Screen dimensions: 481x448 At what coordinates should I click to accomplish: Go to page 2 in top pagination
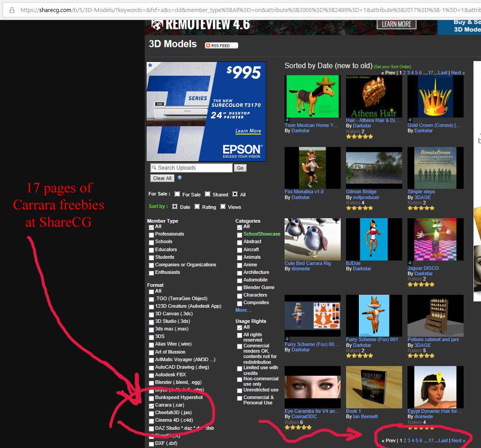[404, 73]
